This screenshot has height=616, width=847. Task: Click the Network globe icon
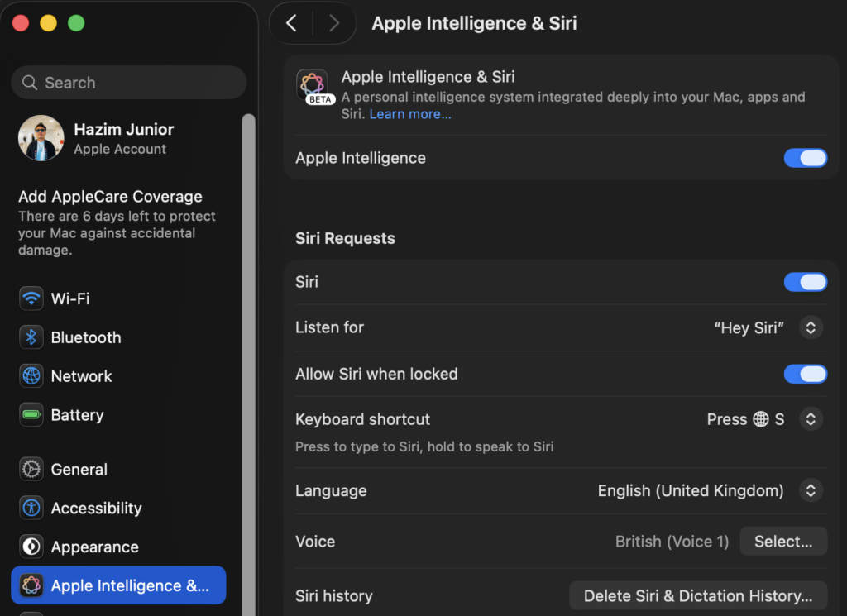[31, 375]
